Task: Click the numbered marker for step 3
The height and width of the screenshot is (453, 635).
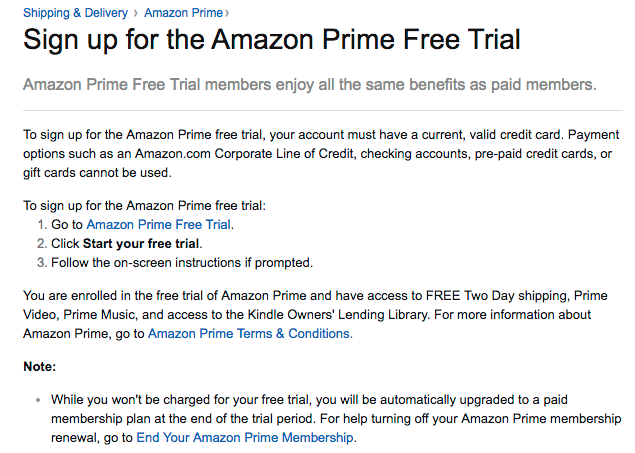Action: pos(42,263)
